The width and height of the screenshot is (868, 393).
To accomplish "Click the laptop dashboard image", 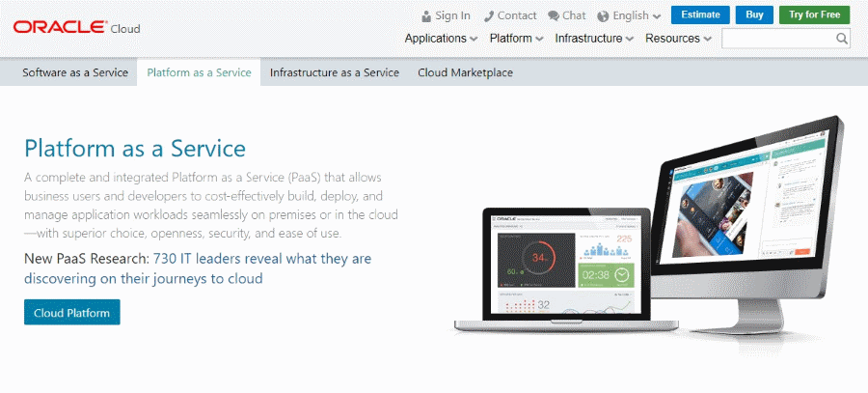I will (566, 269).
